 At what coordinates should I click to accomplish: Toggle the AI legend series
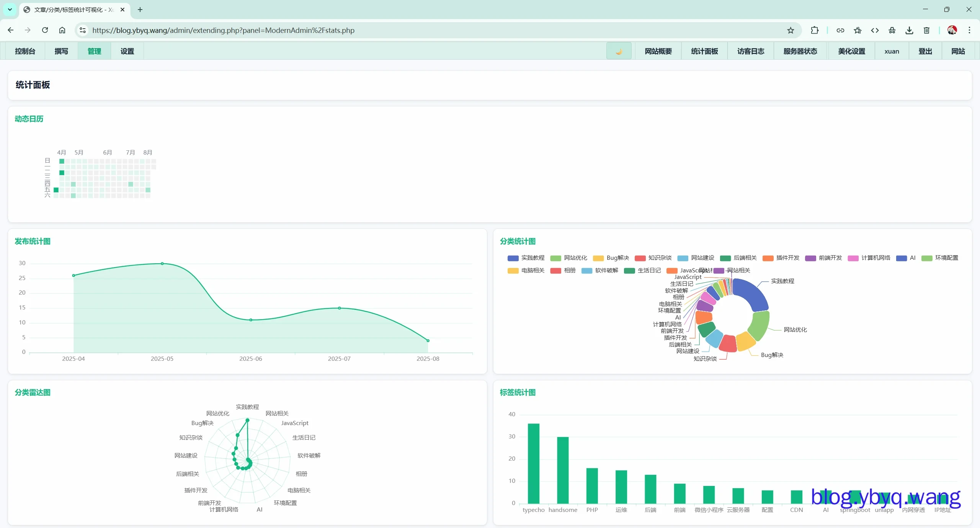(x=906, y=258)
